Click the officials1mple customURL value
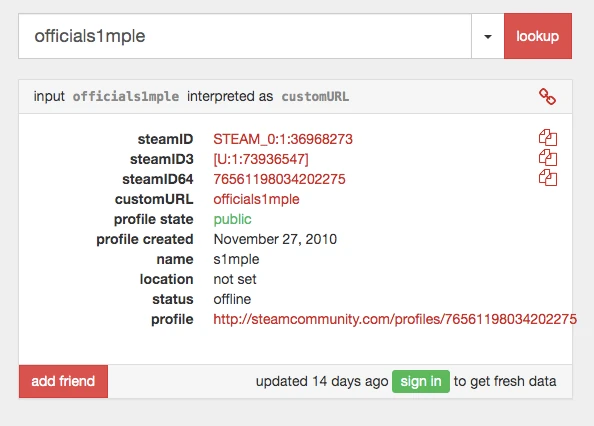The height and width of the screenshot is (426, 594). click(x=256, y=199)
